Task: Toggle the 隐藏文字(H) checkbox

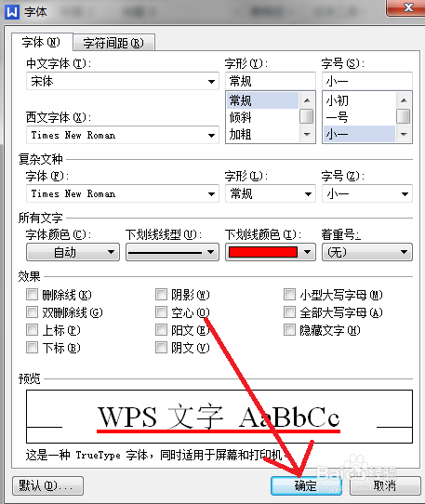Action: click(289, 330)
